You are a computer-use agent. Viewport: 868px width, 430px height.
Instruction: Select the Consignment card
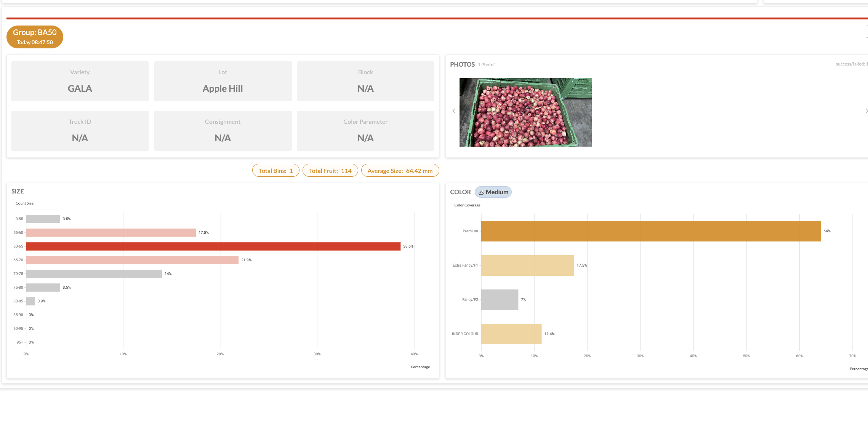[x=223, y=131]
